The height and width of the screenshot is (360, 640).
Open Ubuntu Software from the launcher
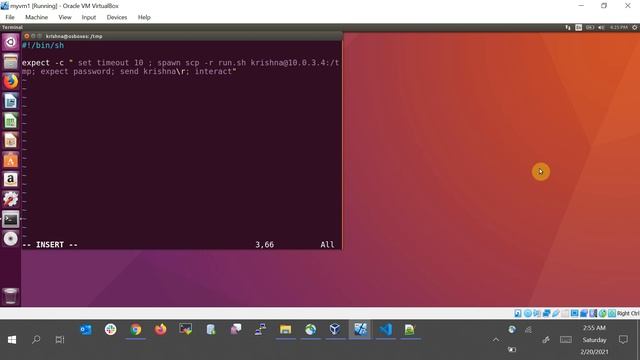tap(11, 160)
